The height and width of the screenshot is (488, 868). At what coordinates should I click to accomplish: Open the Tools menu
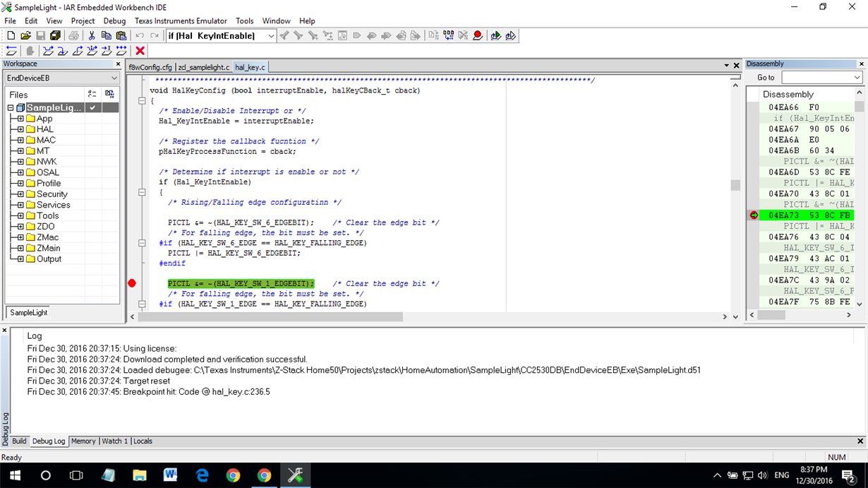coord(245,21)
